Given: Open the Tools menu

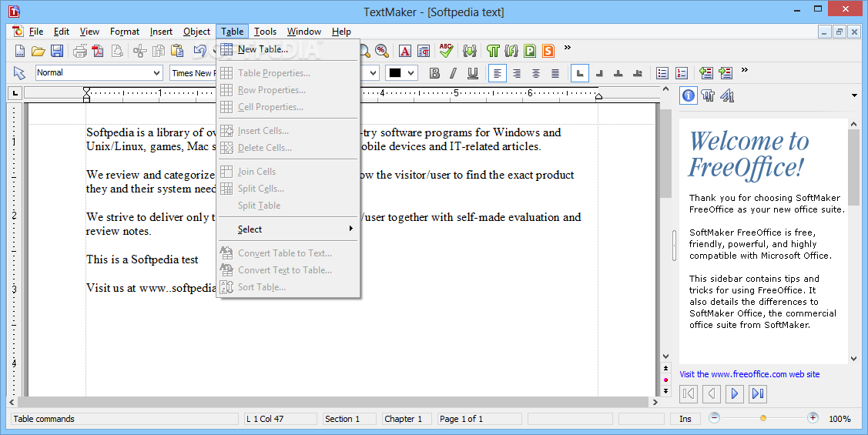Looking at the screenshot, I should click(265, 32).
